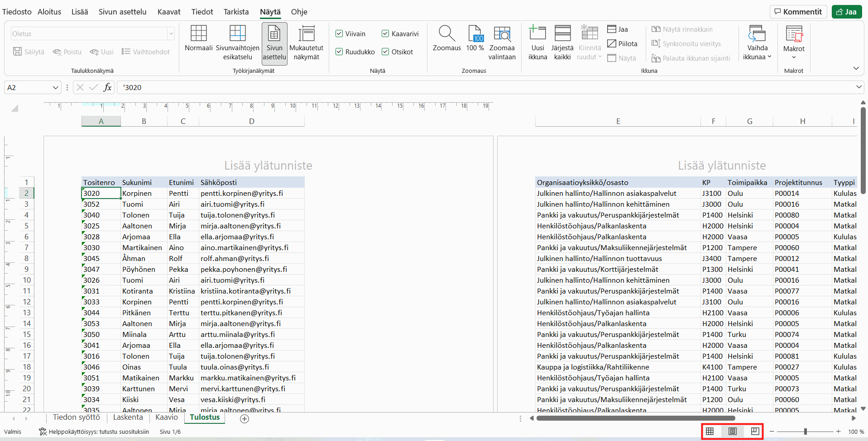Add a new sheet with plus icon

[245, 419]
